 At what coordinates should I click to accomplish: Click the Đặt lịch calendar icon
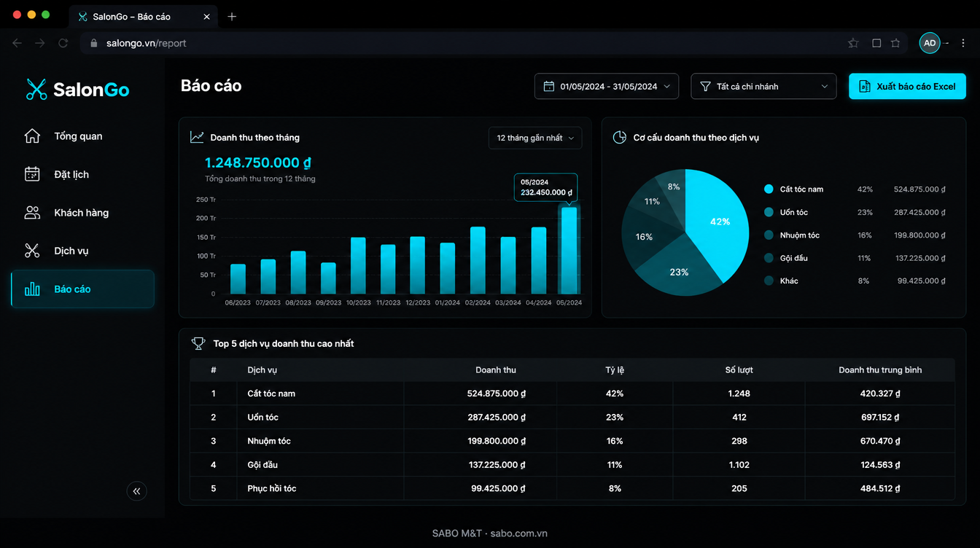tap(32, 174)
